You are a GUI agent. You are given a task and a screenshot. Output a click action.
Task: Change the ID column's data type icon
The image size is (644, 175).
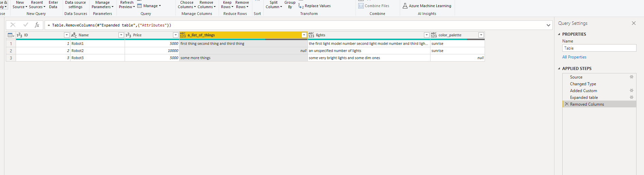click(19, 35)
